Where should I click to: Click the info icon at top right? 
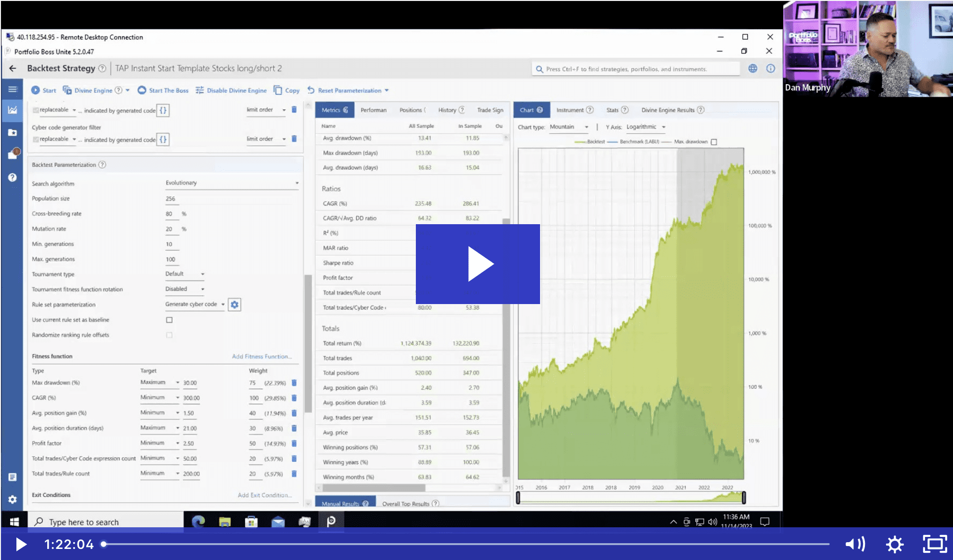tap(771, 68)
